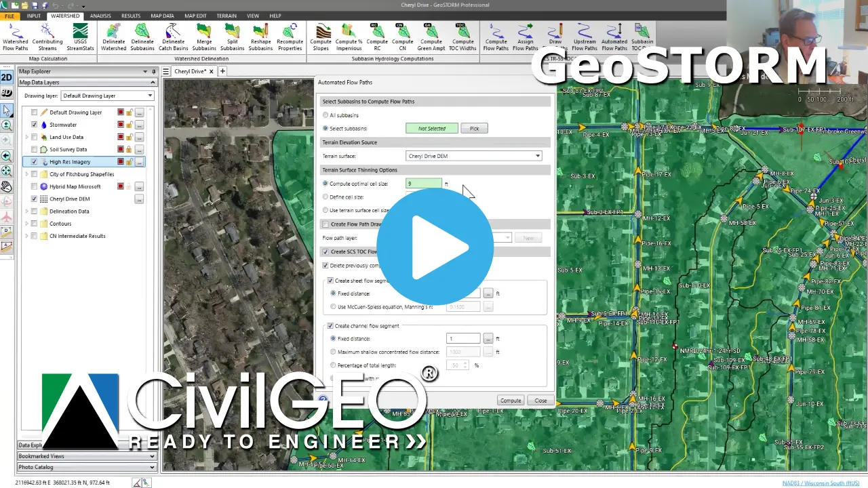Expand the City of Fitchburg Shapefiles group
Viewport: 868px width, 488px height.
tap(27, 174)
